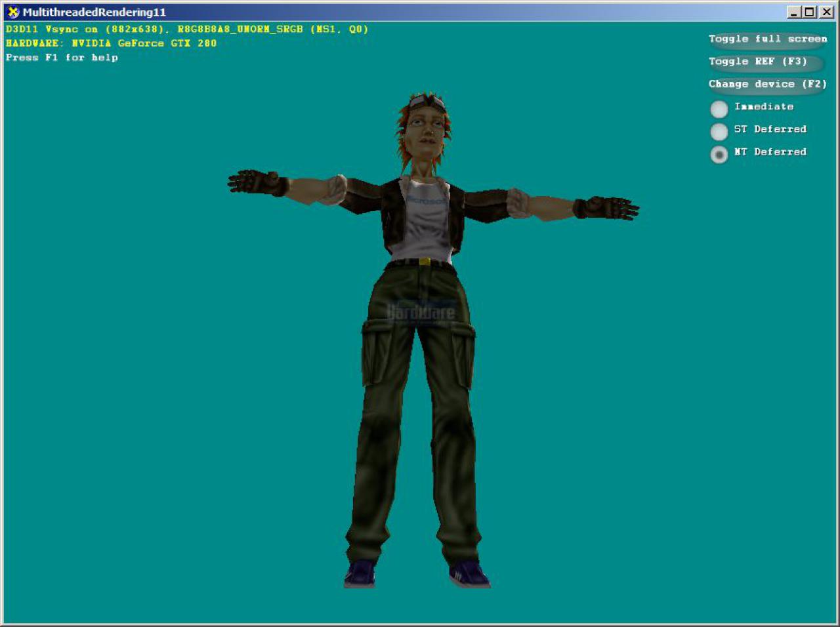Click the Toggle full screen button
Screen dimensions: 840x627
(766, 40)
